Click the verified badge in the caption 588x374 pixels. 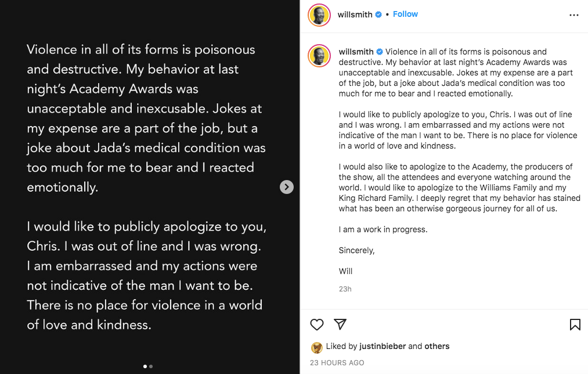380,52
